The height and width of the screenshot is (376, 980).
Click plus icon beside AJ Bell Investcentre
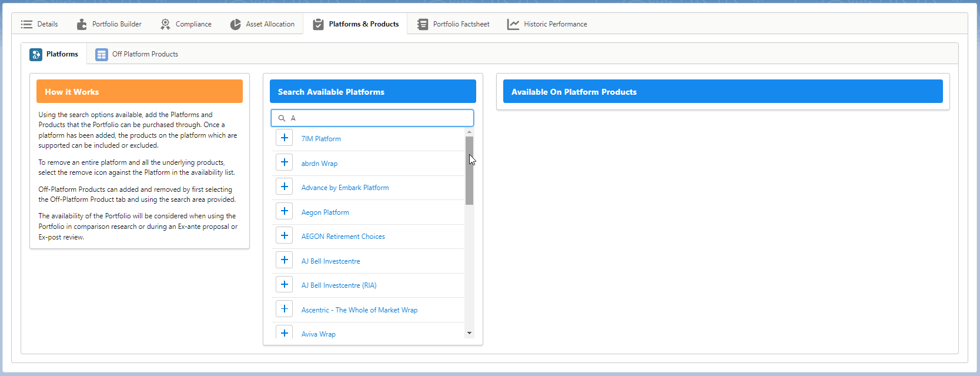pyautogui.click(x=285, y=260)
